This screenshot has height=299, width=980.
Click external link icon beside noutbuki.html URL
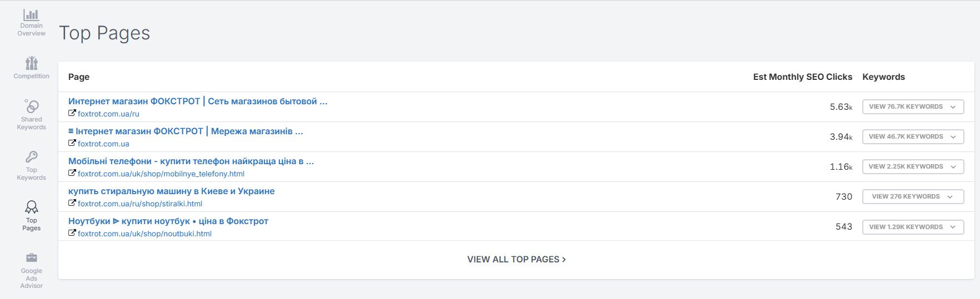click(72, 233)
